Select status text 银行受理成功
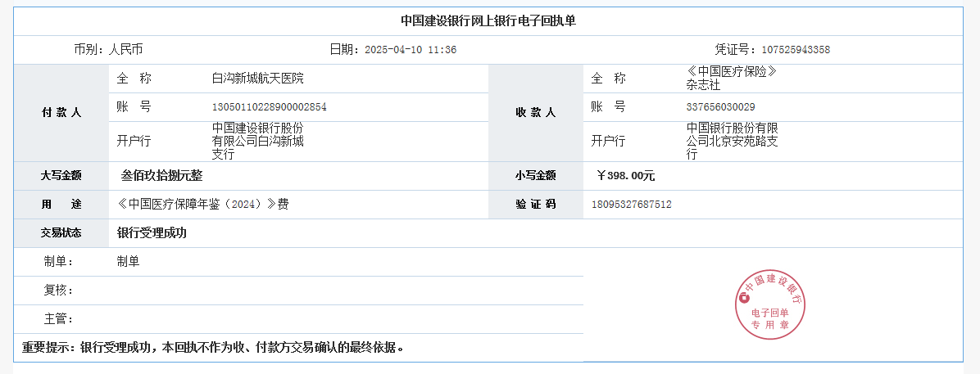This screenshot has width=980, height=374. 152,233
